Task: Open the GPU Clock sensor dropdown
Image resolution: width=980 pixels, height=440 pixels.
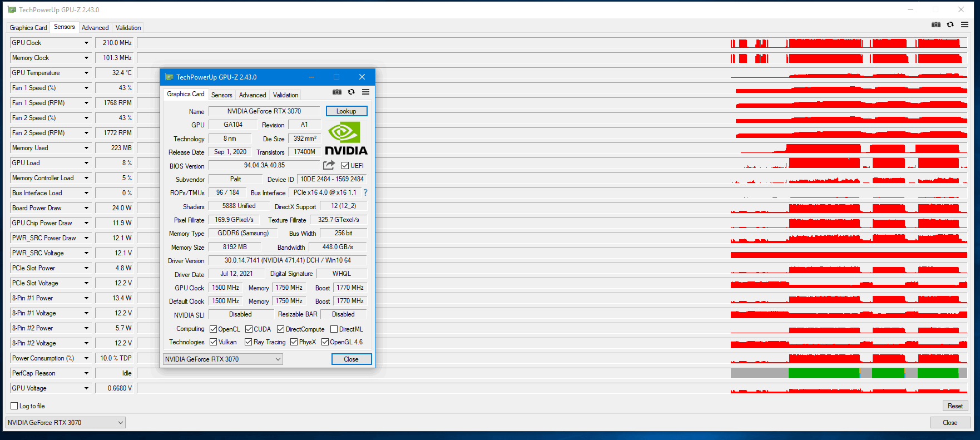Action: pos(86,43)
